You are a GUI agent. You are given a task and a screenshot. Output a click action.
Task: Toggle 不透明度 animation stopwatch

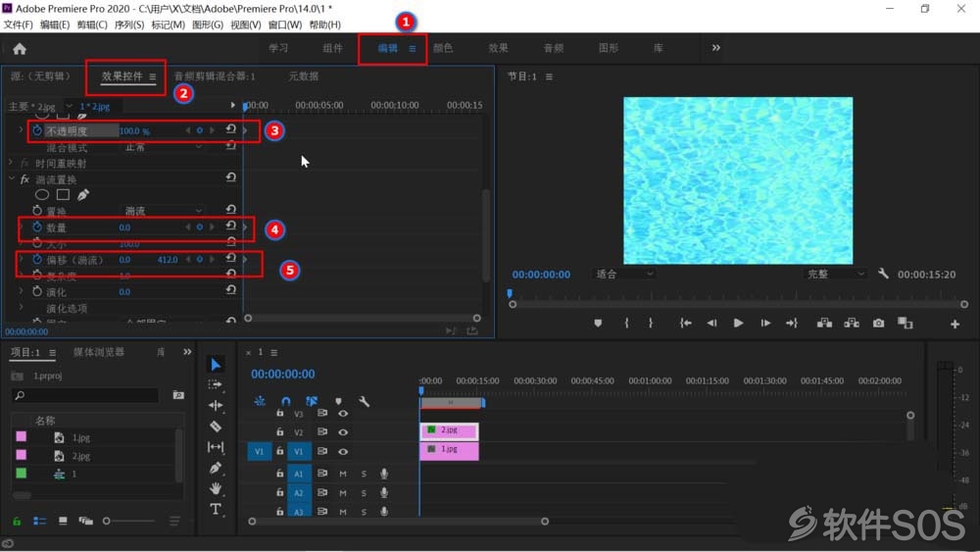(37, 130)
